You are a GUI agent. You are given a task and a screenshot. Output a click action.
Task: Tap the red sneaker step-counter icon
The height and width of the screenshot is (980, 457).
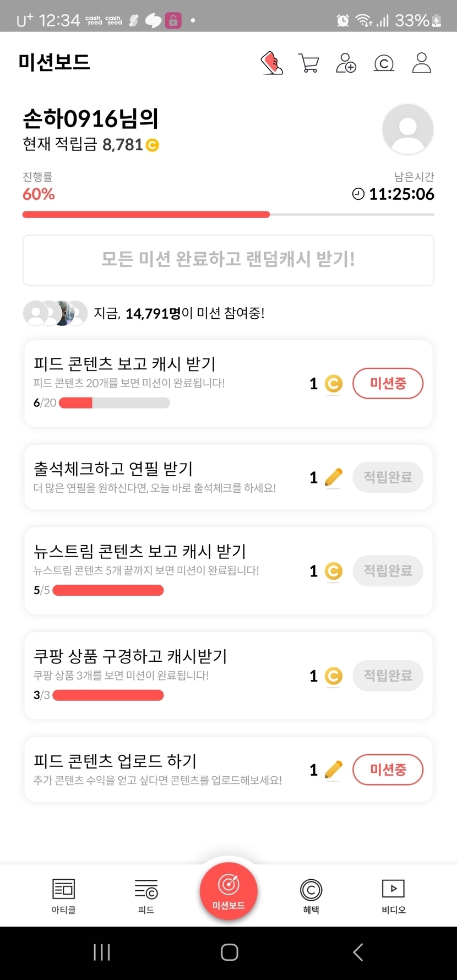pos(271,63)
